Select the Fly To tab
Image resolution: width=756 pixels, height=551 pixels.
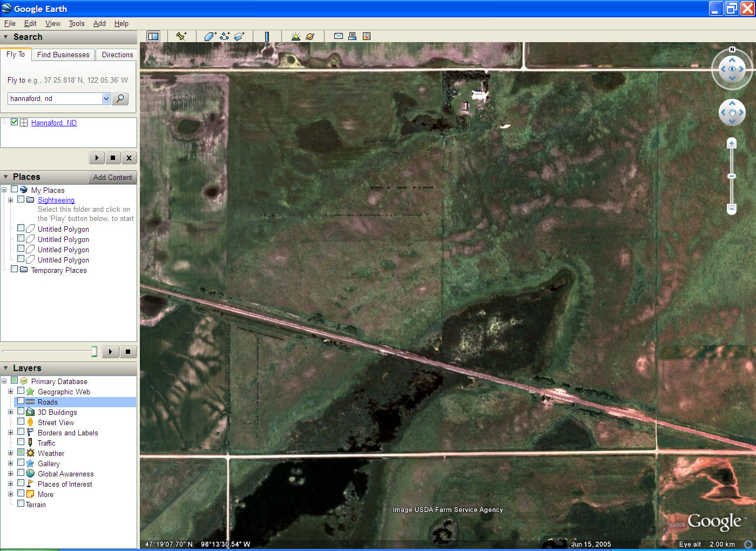coord(16,54)
